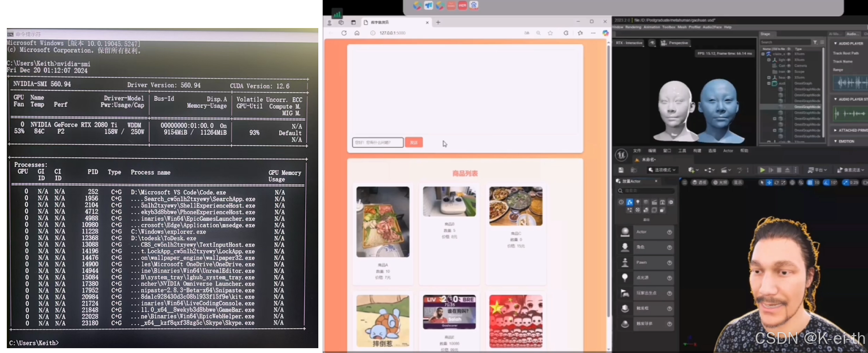This screenshot has height=353, width=868.
Task: Click Stage search field
Action: click(785, 42)
